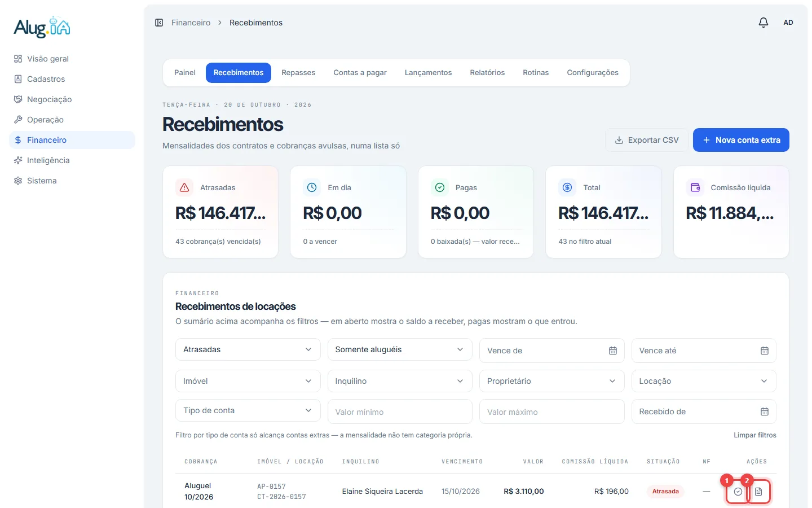The height and width of the screenshot is (508, 812).
Task: Open the Vence até calendar picker icon
Action: tap(765, 351)
